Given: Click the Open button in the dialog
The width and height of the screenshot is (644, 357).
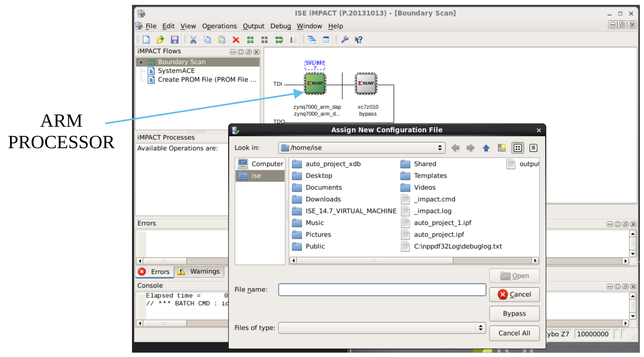Looking at the screenshot, I should (514, 276).
